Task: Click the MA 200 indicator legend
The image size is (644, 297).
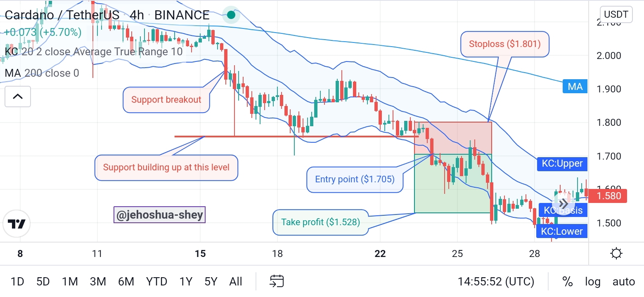Action: click(x=42, y=73)
